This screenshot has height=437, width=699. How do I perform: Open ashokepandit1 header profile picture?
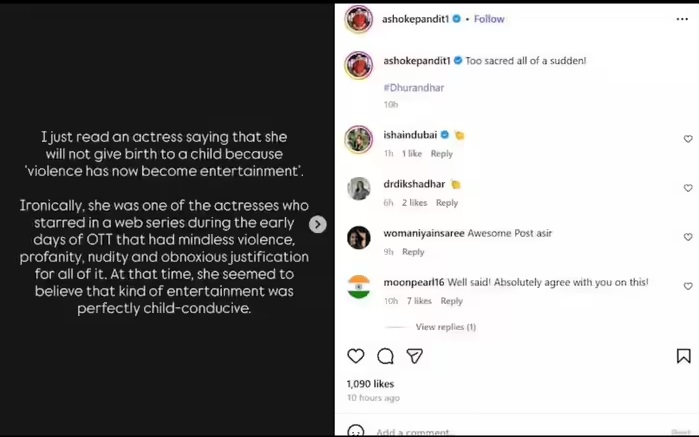(x=359, y=19)
